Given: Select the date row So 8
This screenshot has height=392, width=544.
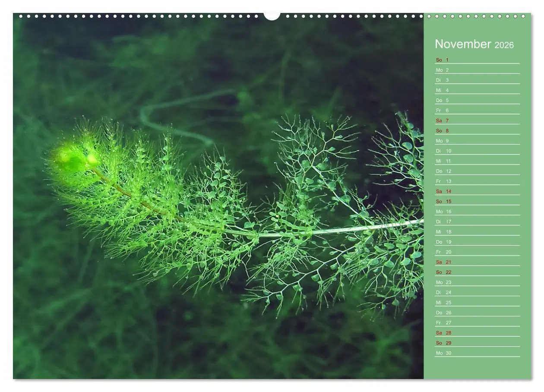Looking at the screenshot, I should pyautogui.click(x=477, y=131).
